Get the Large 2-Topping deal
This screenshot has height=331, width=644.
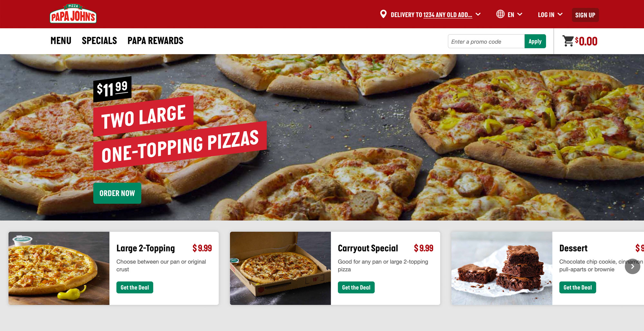coord(135,287)
